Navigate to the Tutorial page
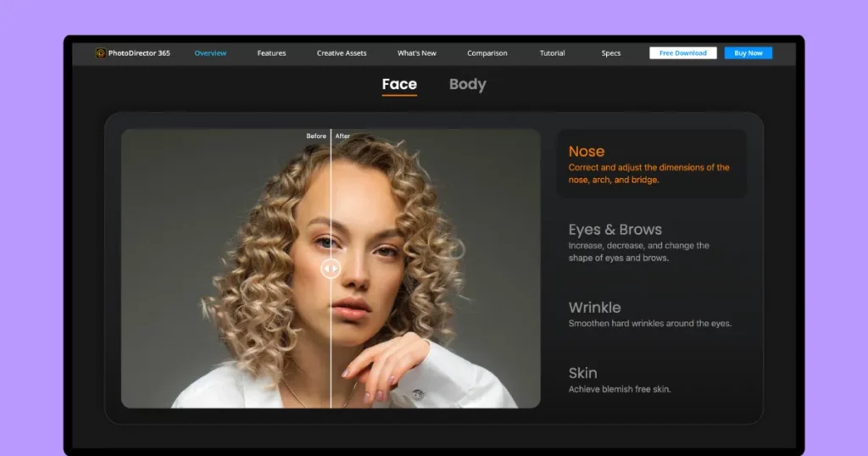 pos(553,53)
